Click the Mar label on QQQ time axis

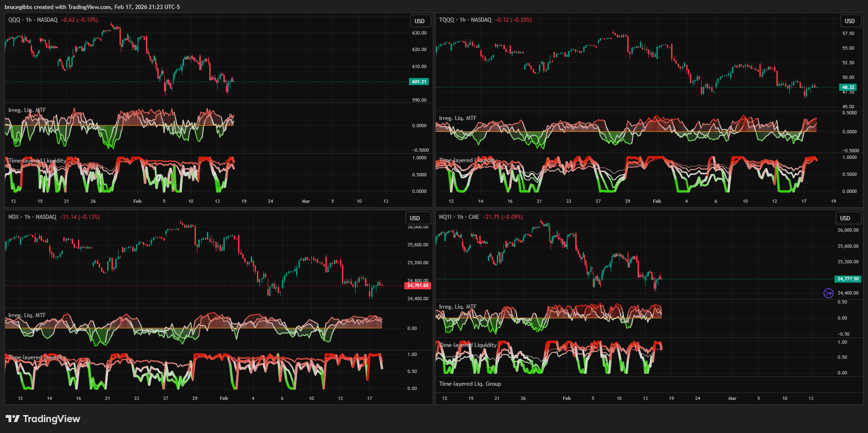pos(306,201)
